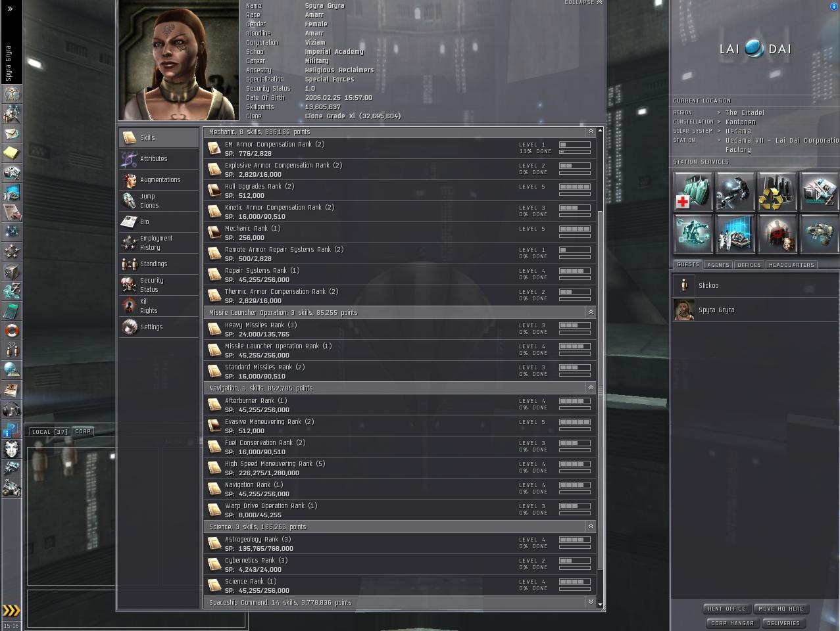Click the yellow triple-arrow at bottom left

tap(11, 609)
